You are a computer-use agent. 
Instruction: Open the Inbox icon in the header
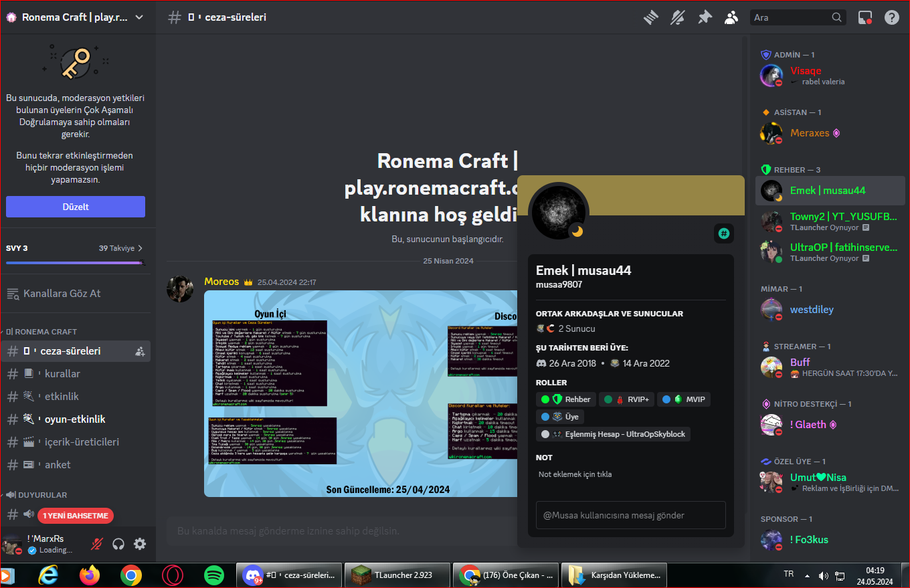(x=865, y=17)
